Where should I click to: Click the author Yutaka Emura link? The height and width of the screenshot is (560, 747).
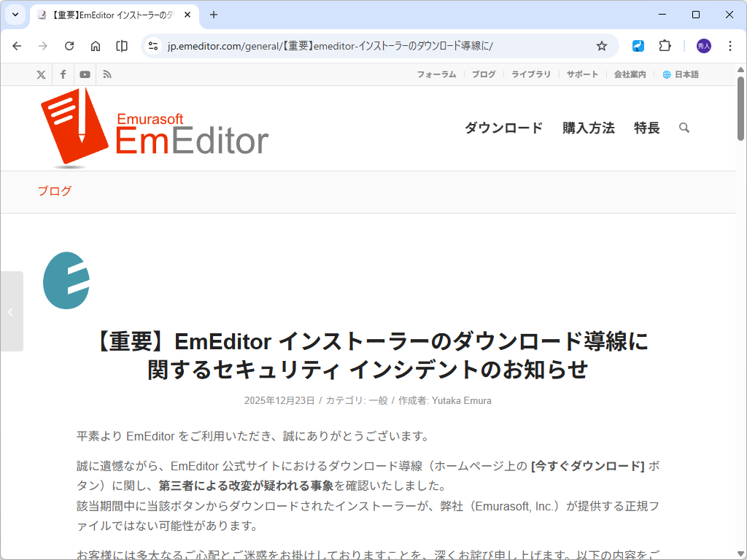[461, 400]
